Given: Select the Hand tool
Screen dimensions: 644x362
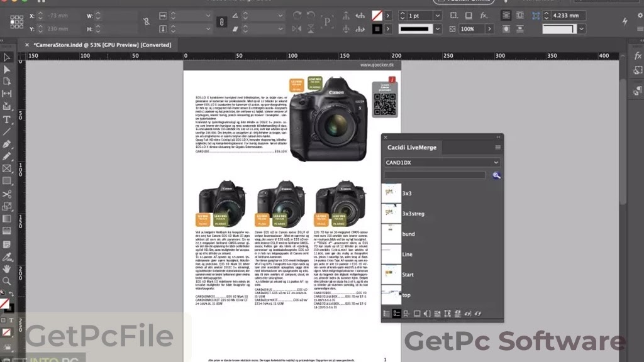Looking at the screenshot, I should coord(6,269).
